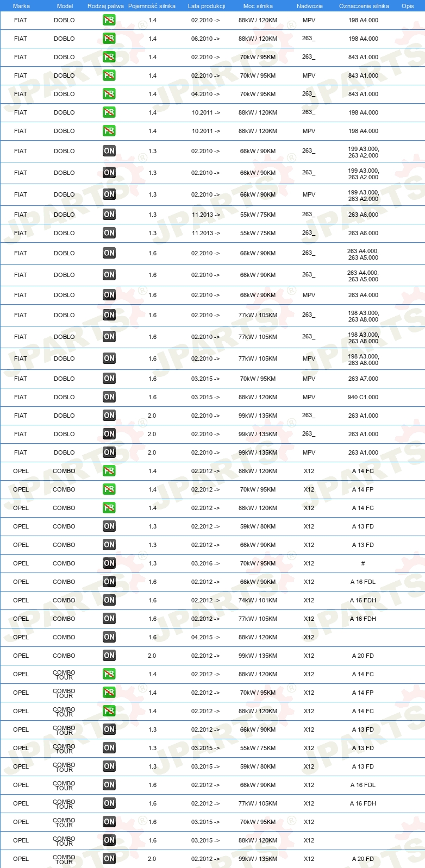Viewport: 425px width, 868px height.
Task: Click diesel ON icon in Doblo 1.6 66kW MPV row
Action: 109,295
